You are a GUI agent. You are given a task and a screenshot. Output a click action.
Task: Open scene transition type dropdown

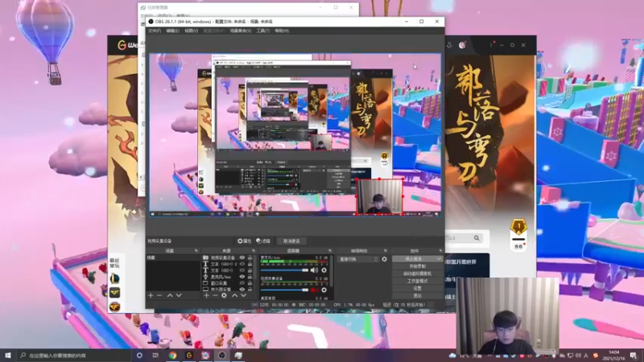[x=357, y=259]
